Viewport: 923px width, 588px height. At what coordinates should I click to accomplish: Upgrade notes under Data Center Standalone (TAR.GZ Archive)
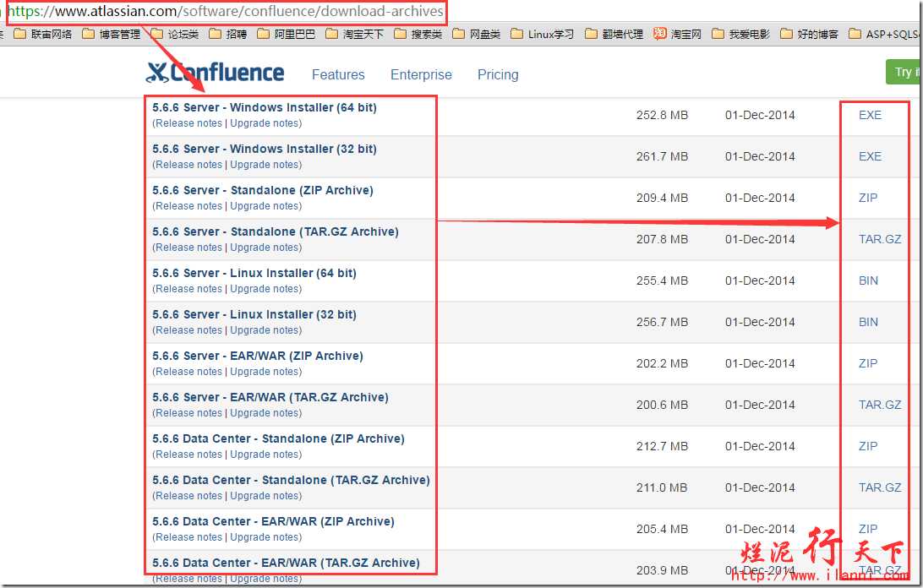pos(265,496)
